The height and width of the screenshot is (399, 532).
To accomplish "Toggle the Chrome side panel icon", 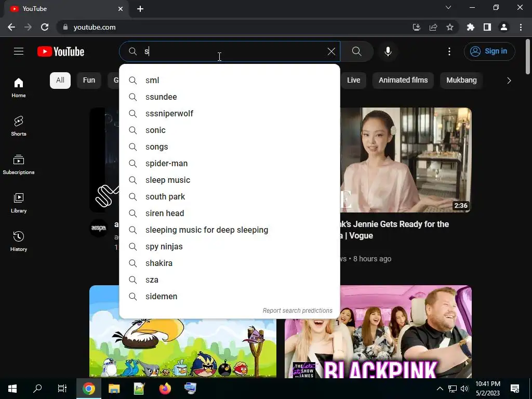I will tap(487, 27).
